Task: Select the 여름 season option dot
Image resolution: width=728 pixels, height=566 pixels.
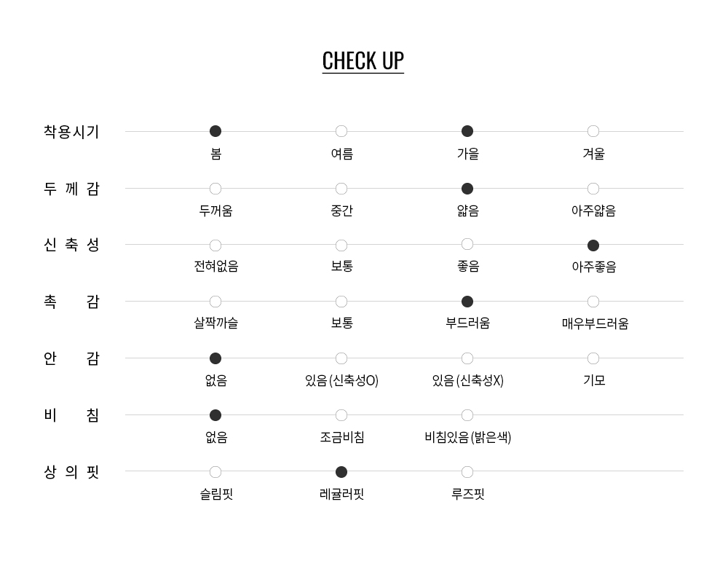Action: pos(341,131)
